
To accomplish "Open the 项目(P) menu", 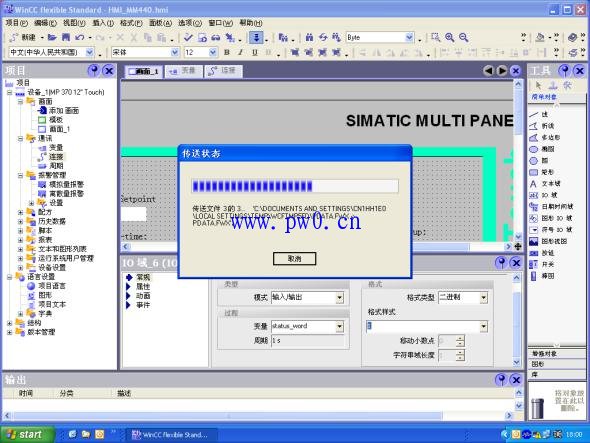I will (16, 23).
